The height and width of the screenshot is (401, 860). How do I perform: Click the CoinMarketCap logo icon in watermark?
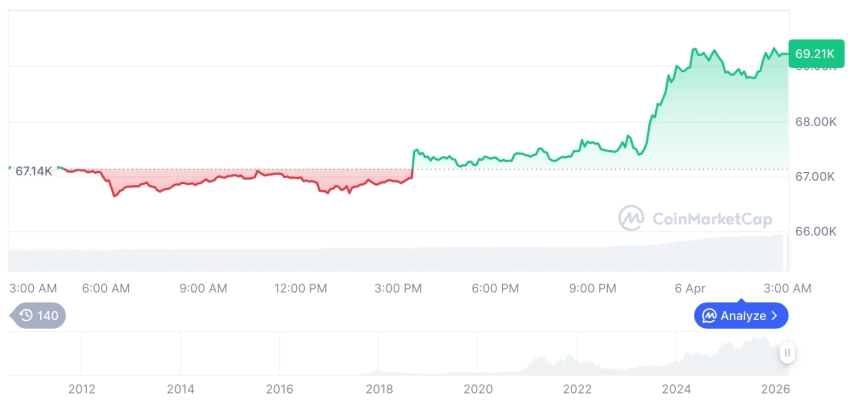coord(631,218)
